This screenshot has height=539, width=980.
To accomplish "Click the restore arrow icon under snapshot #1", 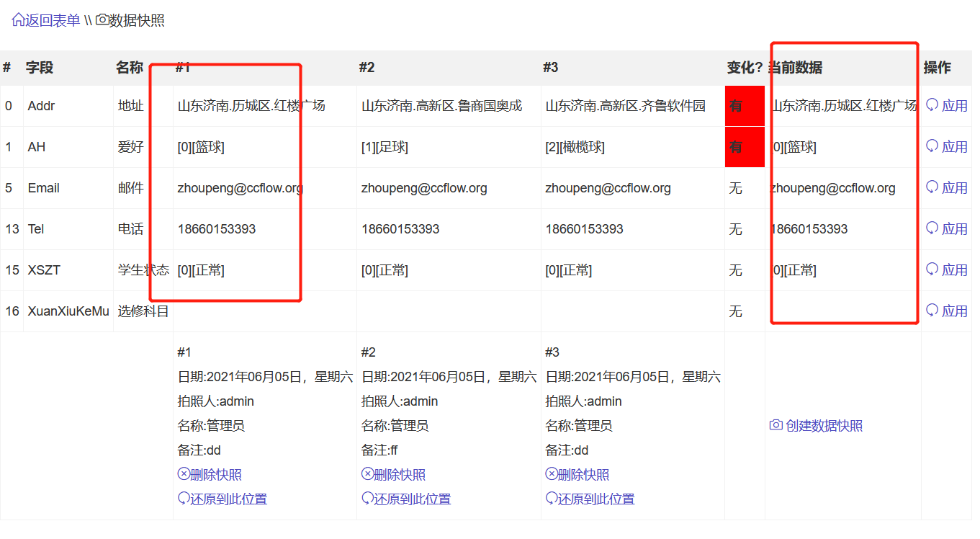I will pyautogui.click(x=184, y=499).
